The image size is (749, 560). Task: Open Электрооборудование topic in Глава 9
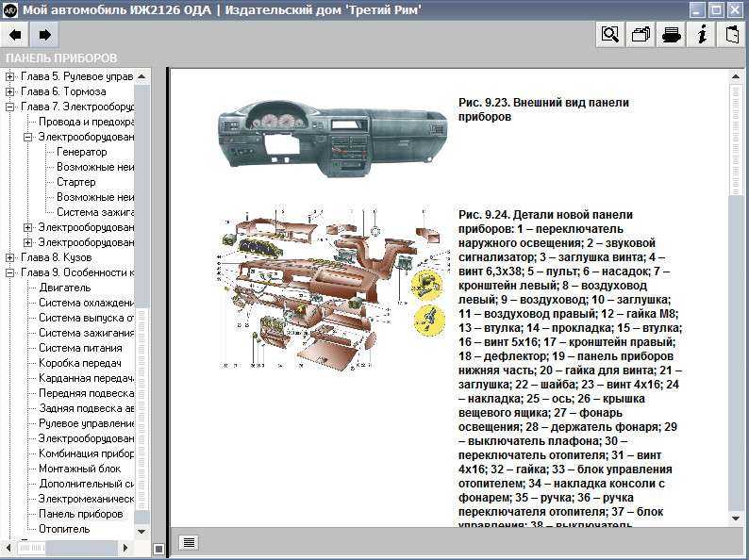pyautogui.click(x=86, y=438)
